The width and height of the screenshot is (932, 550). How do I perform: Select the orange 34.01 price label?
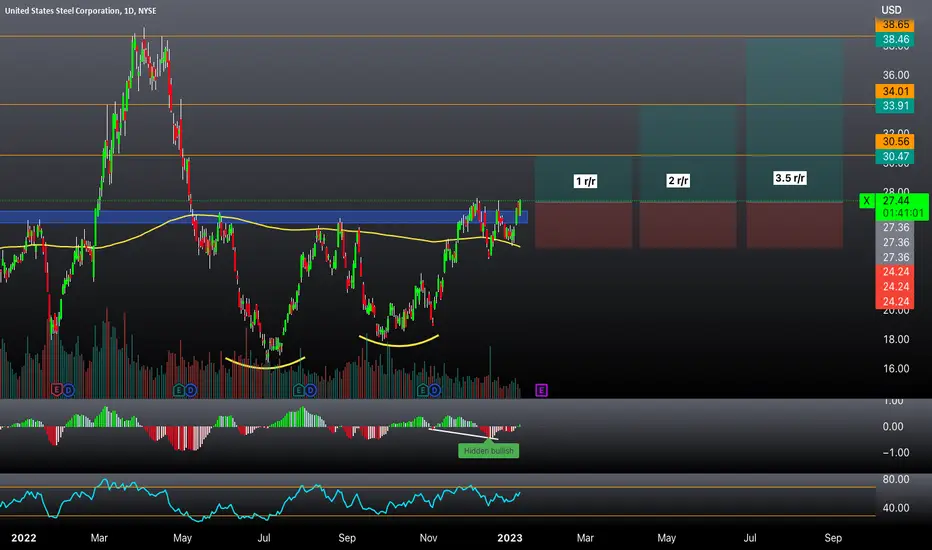(x=895, y=92)
